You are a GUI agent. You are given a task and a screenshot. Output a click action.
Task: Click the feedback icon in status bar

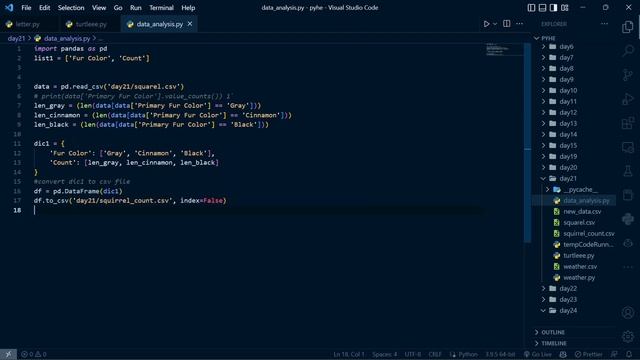pos(614,354)
